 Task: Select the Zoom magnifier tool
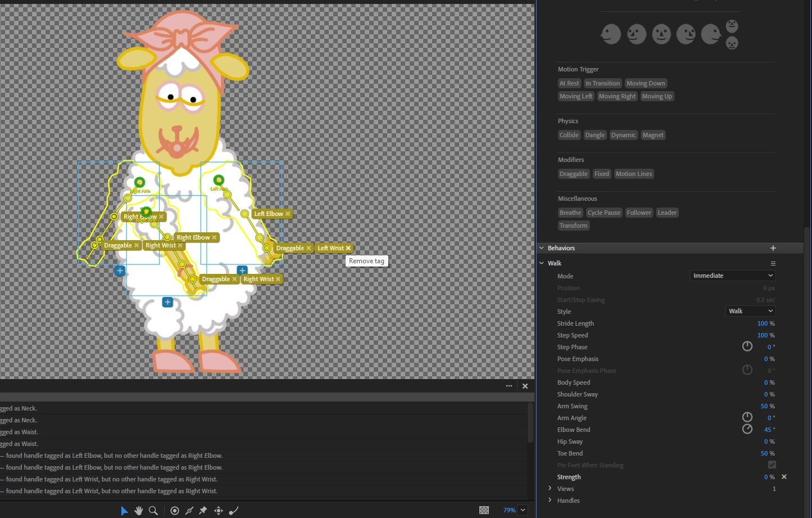[x=153, y=511]
